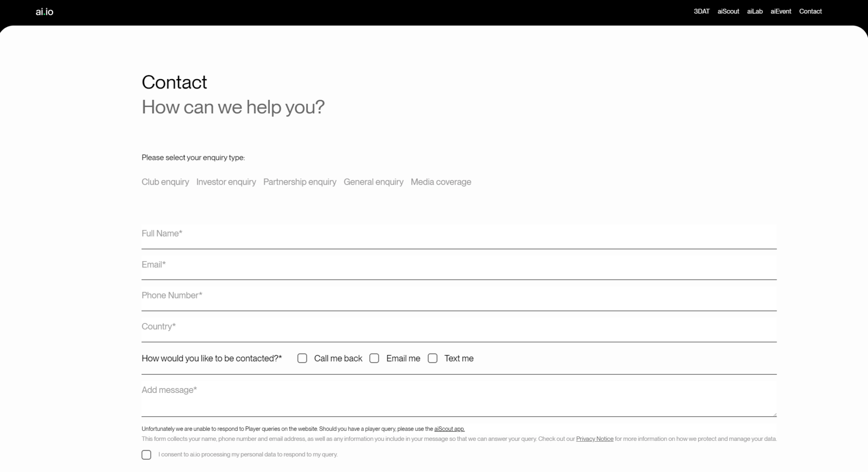The height and width of the screenshot is (472, 868).
Task: Check the Text me checkbox
Action: (433, 358)
